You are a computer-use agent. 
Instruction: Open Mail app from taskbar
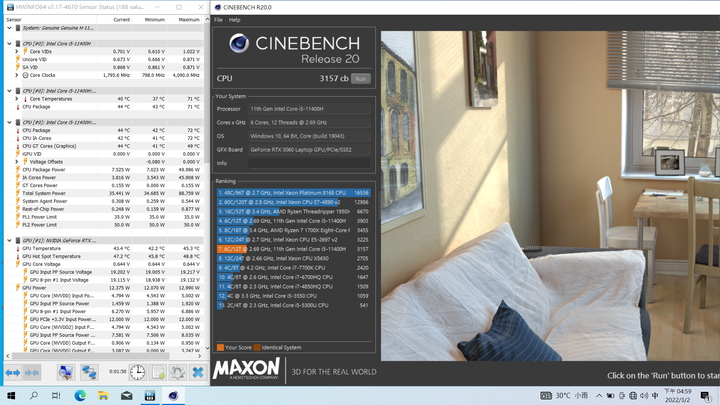point(127,395)
